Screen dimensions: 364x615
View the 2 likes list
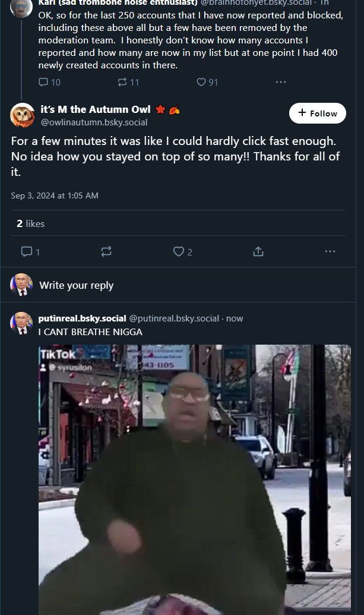tap(31, 223)
